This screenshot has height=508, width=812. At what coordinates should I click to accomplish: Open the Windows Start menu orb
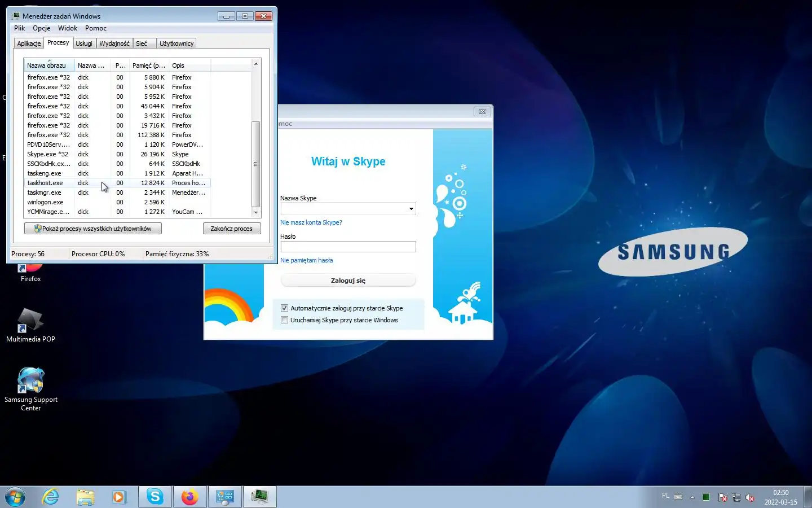click(15, 497)
